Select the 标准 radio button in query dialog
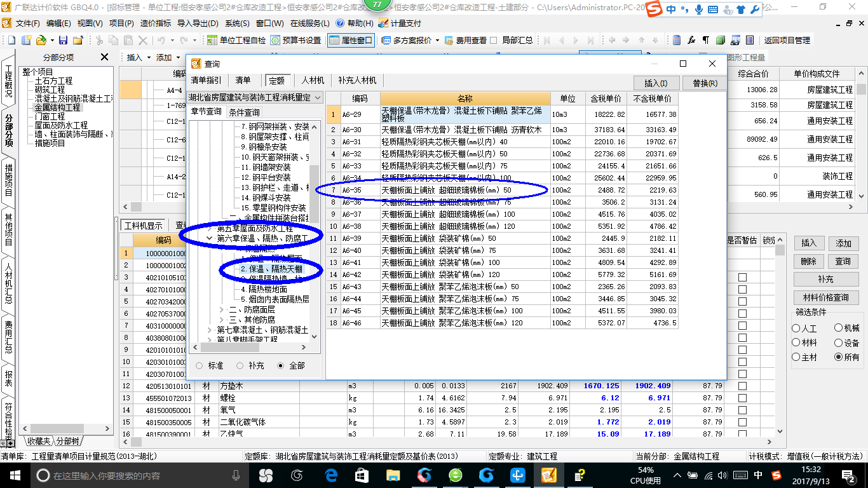868x488 pixels. point(200,365)
